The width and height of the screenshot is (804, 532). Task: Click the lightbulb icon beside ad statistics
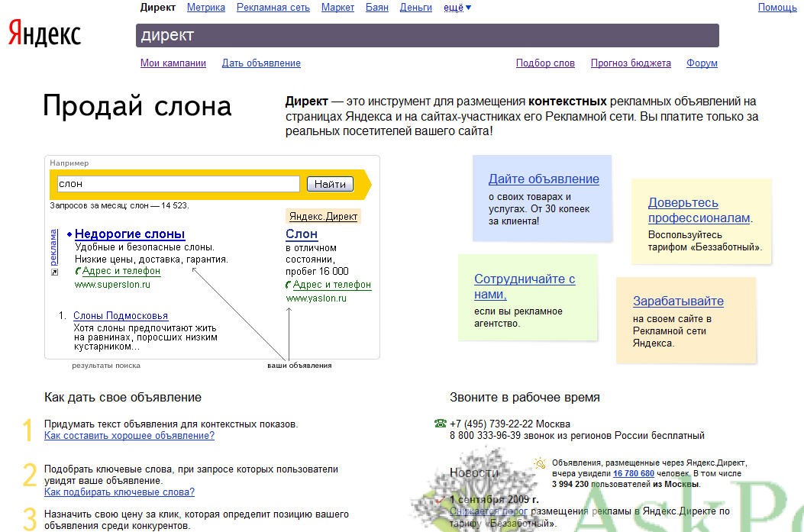(540, 463)
